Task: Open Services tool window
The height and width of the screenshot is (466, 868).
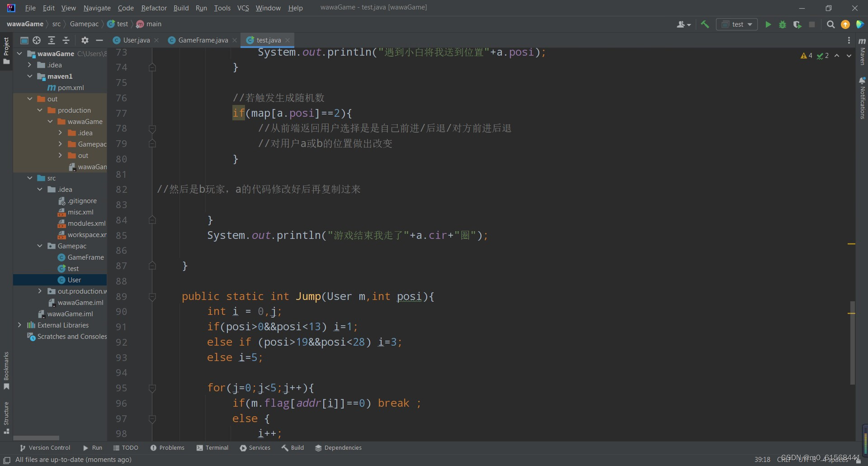Action: [255, 448]
